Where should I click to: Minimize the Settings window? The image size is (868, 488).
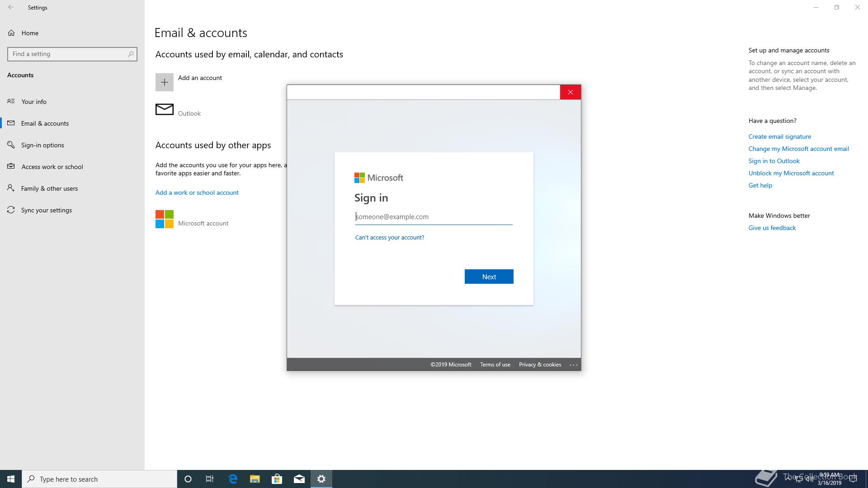click(x=816, y=7)
